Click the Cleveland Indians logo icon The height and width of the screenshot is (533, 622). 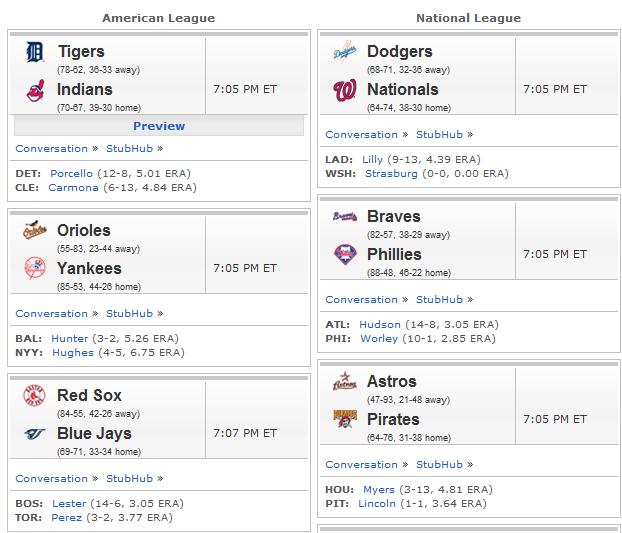(x=35, y=90)
